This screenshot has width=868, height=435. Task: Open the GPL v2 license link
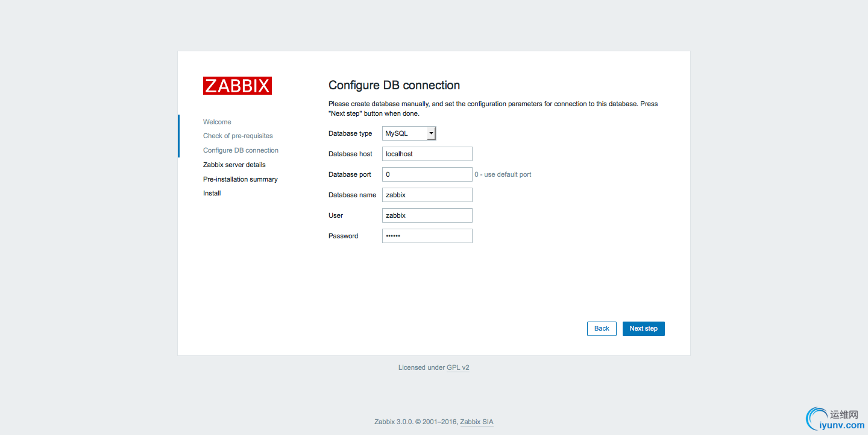[x=458, y=367]
